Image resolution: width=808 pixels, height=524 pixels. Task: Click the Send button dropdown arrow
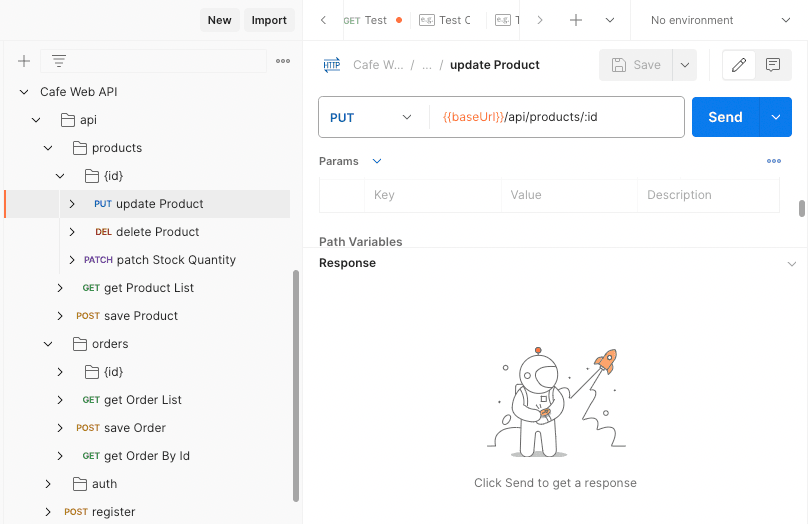(776, 117)
